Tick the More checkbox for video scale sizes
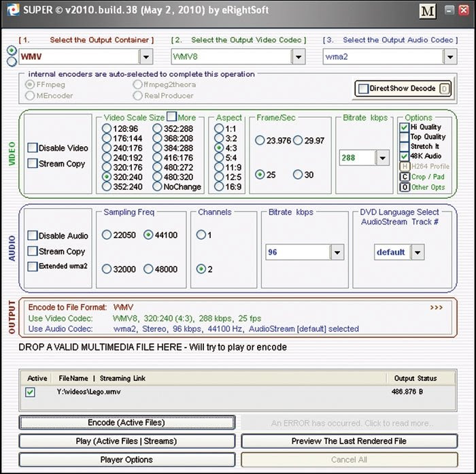Screen dimensions: 476x474 (x=171, y=116)
